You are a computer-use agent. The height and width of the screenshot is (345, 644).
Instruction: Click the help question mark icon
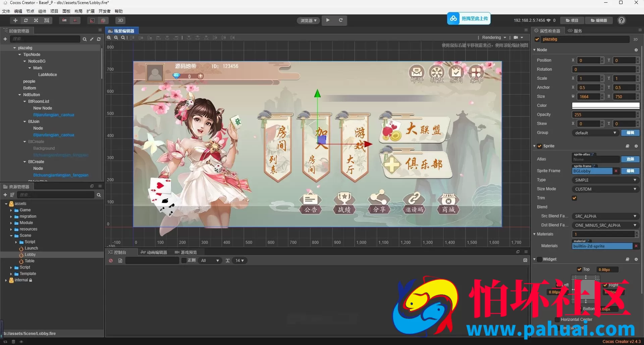click(x=622, y=20)
